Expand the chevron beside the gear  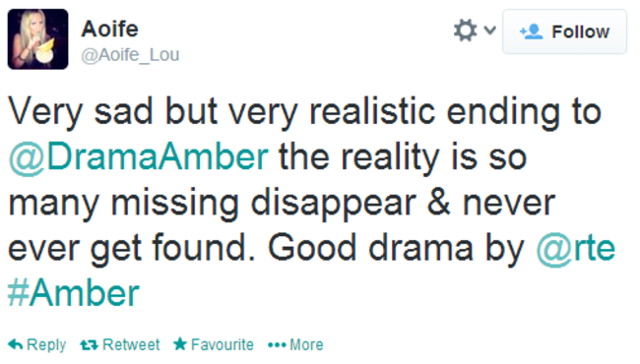489,30
